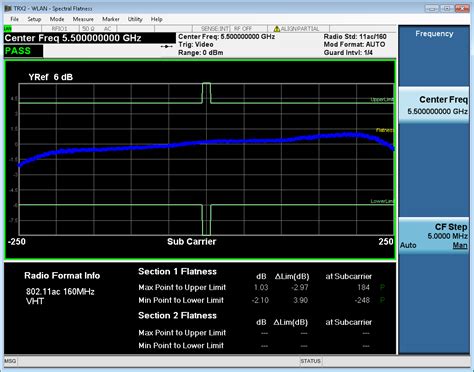Viewport: 474px width, 372px height.
Task: Click the LowerLimit trace label
Action: pos(382,201)
